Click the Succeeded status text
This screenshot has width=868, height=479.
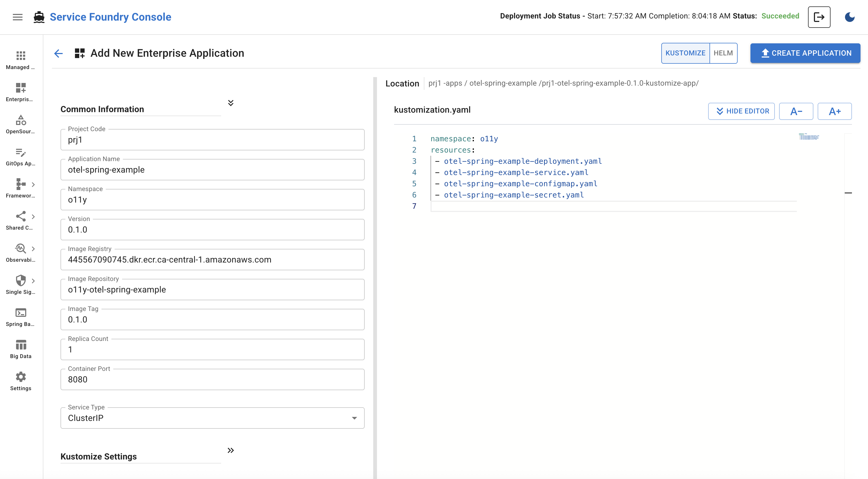pyautogui.click(x=780, y=16)
